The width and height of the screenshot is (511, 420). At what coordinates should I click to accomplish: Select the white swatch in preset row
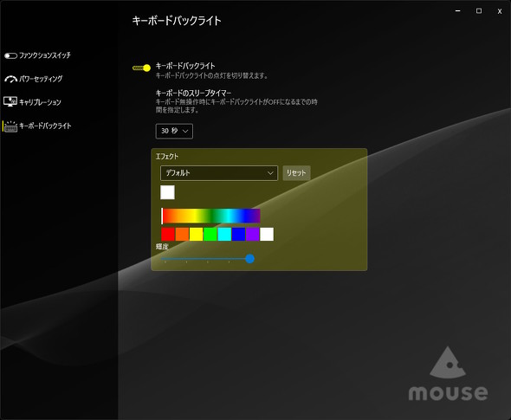coord(267,235)
